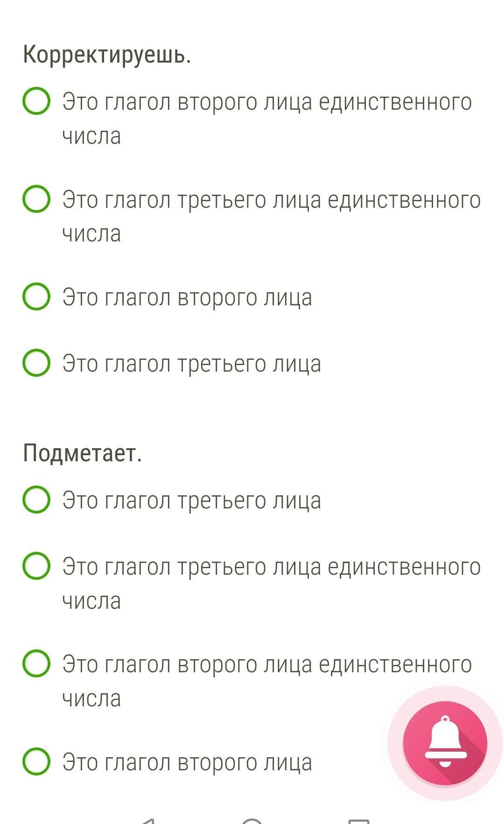Tap text 'Это глагол третьего лица' in Подметает question
The width and height of the screenshot is (504, 824).
click(x=191, y=500)
